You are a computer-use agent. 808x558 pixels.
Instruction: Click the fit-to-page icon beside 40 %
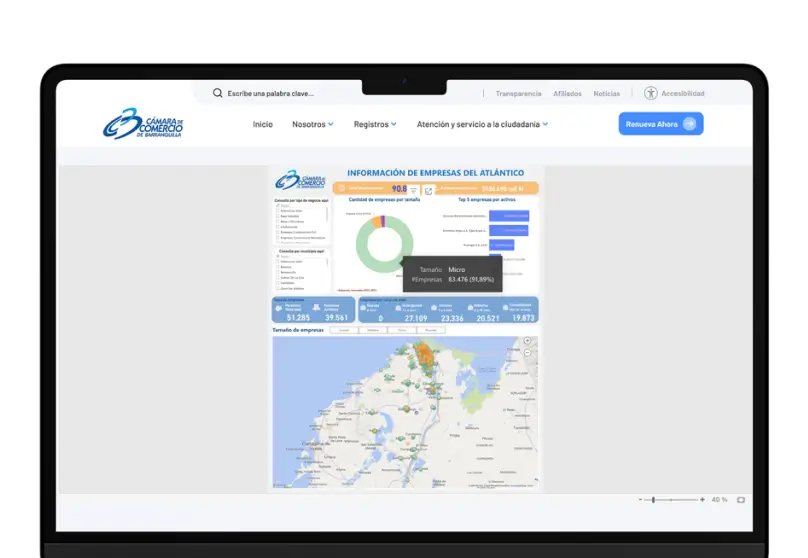coord(740,500)
